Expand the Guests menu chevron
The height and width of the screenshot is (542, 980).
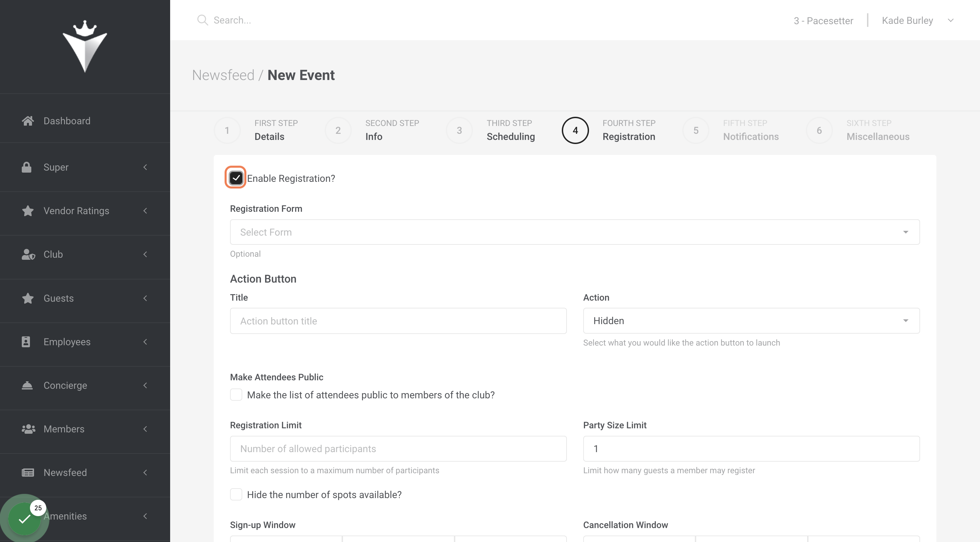145,298
